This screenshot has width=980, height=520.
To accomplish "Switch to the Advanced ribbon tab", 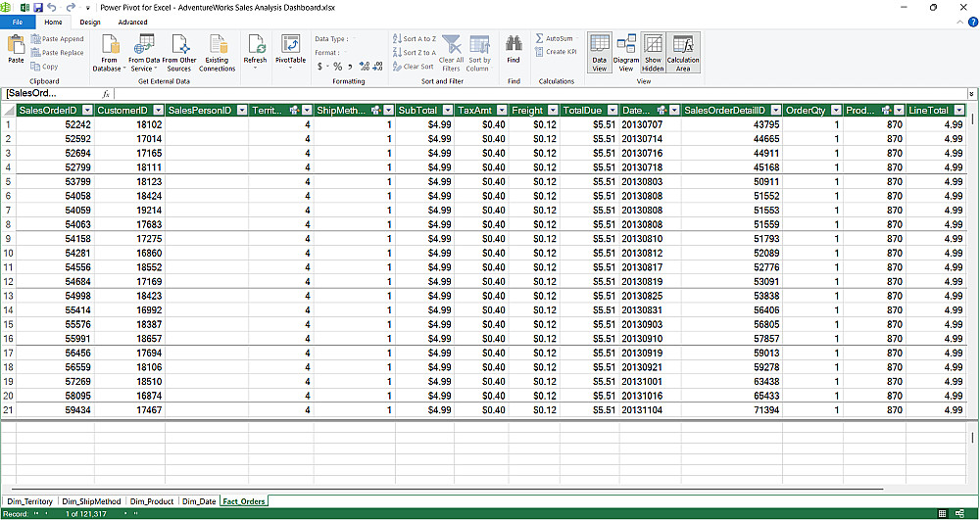I will [132, 22].
